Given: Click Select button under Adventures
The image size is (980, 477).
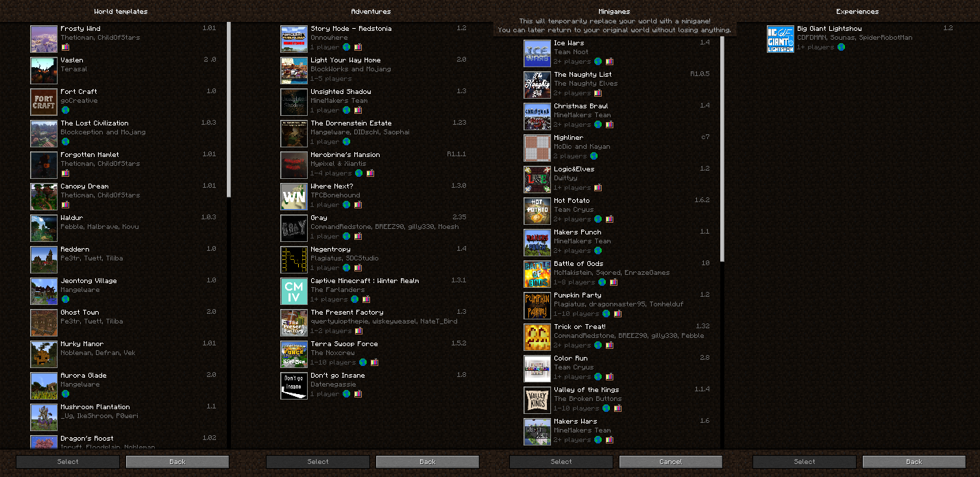Looking at the screenshot, I should click(x=318, y=462).
